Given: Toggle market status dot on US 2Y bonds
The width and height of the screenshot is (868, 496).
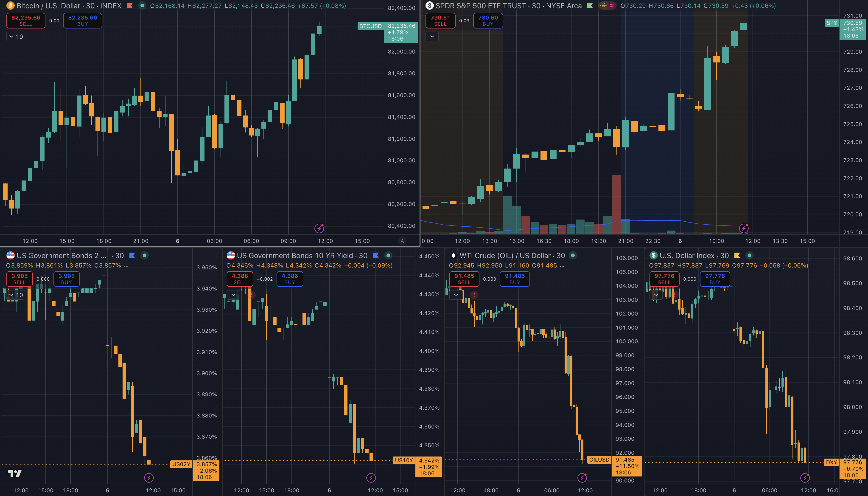Looking at the screenshot, I should tap(145, 256).
